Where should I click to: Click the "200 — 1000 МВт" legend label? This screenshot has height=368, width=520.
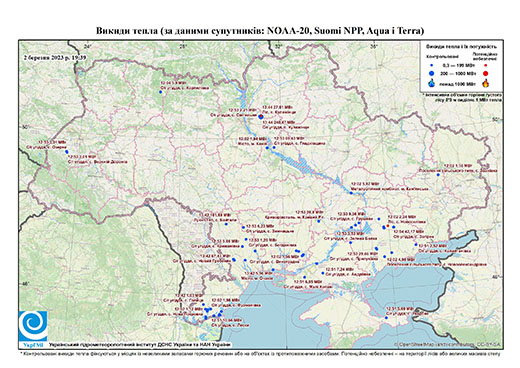[x=457, y=74]
